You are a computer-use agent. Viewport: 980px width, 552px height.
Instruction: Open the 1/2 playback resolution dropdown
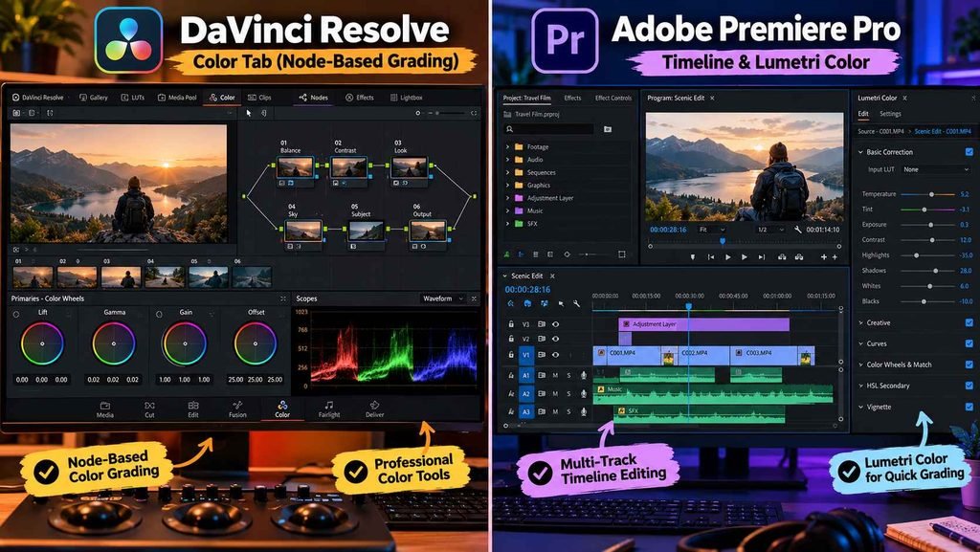click(x=770, y=230)
